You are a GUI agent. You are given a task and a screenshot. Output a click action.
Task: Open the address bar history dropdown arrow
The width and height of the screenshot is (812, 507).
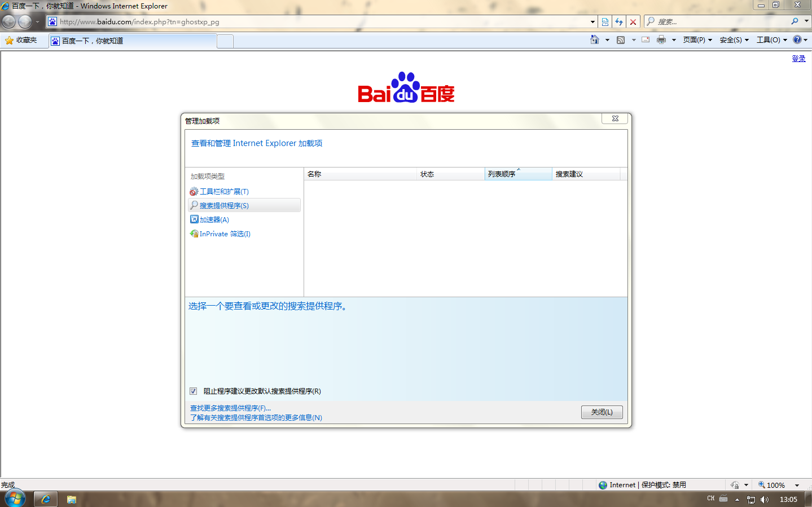[592, 22]
